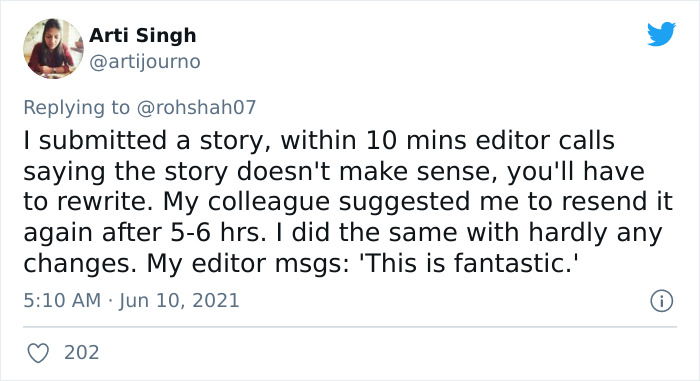Viewport: 700px width, 381px height.
Task: Like the tweet with the heart icon
Action: [x=38, y=353]
